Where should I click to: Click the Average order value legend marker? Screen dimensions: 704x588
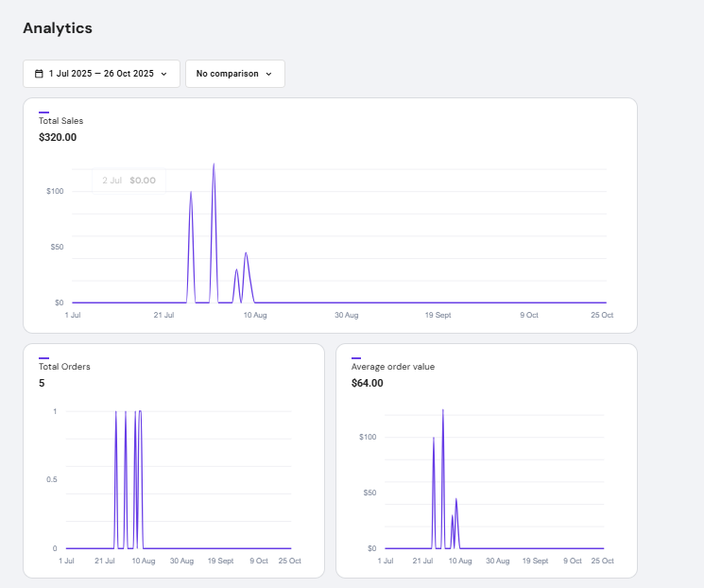(x=356, y=358)
